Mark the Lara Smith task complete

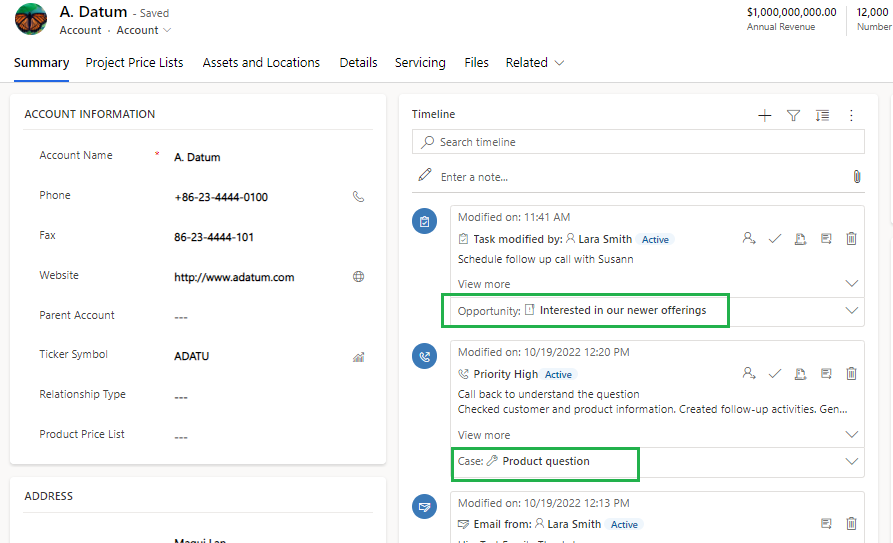(x=775, y=239)
